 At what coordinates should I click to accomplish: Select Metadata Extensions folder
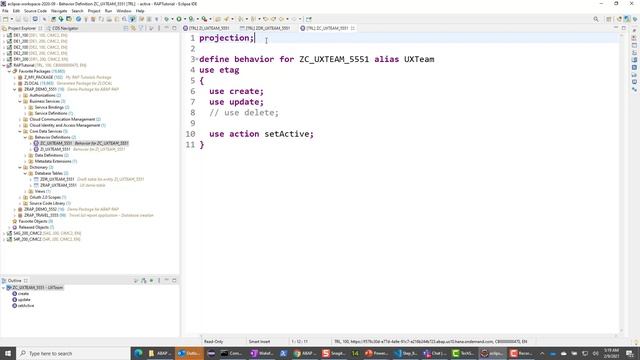pyautogui.click(x=52, y=161)
